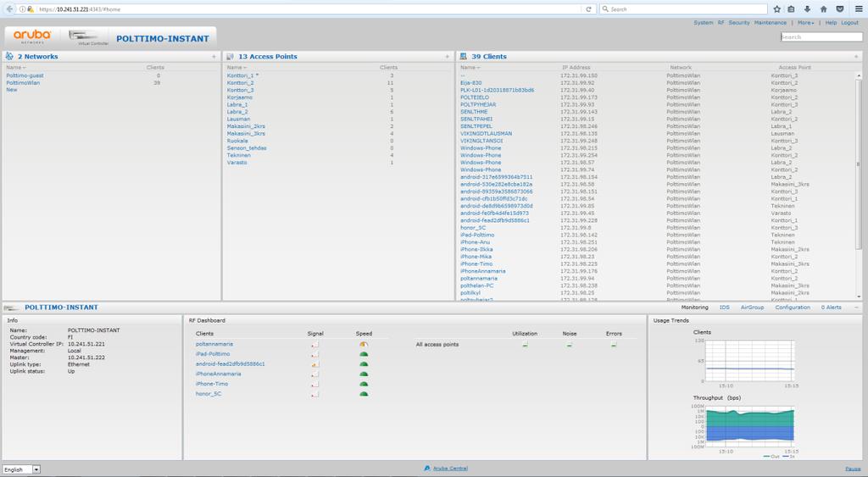Switch to the Monitoring tab
This screenshot has height=477, width=868.
click(694, 307)
